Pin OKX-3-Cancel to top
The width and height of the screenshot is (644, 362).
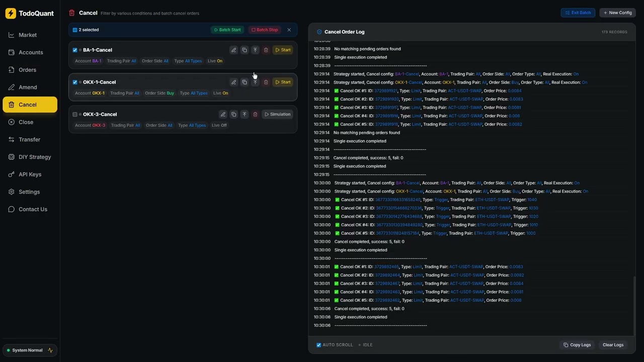(245, 115)
